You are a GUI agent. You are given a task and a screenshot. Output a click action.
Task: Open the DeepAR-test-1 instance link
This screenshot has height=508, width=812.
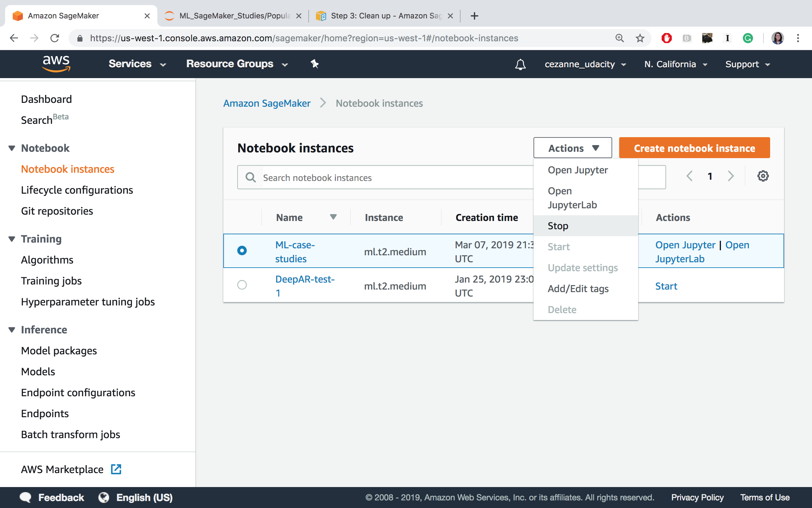coord(305,286)
